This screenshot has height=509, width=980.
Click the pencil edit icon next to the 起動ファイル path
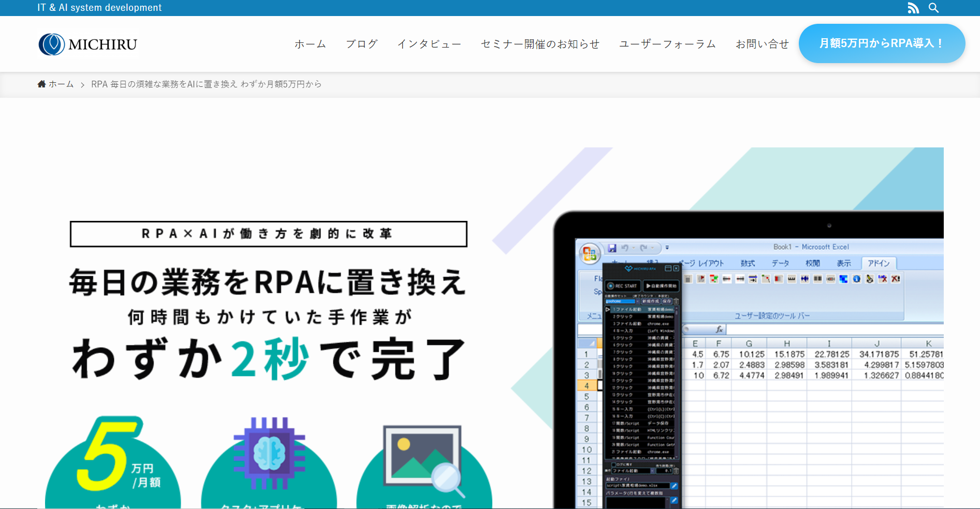coord(674,486)
